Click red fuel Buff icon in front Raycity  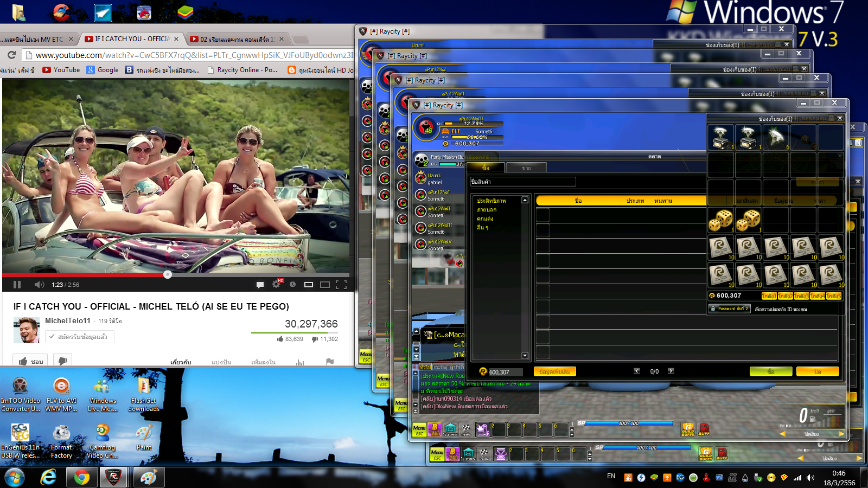tap(704, 429)
